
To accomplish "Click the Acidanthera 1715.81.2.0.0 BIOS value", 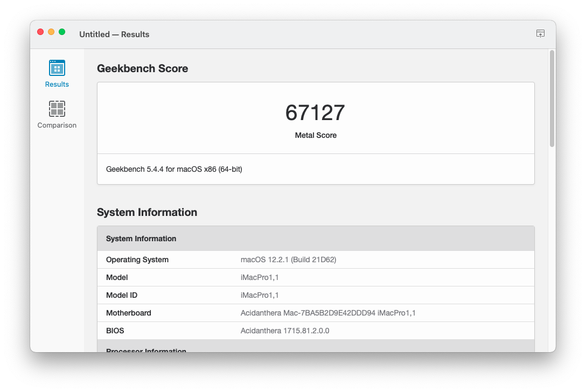I will pyautogui.click(x=284, y=331).
